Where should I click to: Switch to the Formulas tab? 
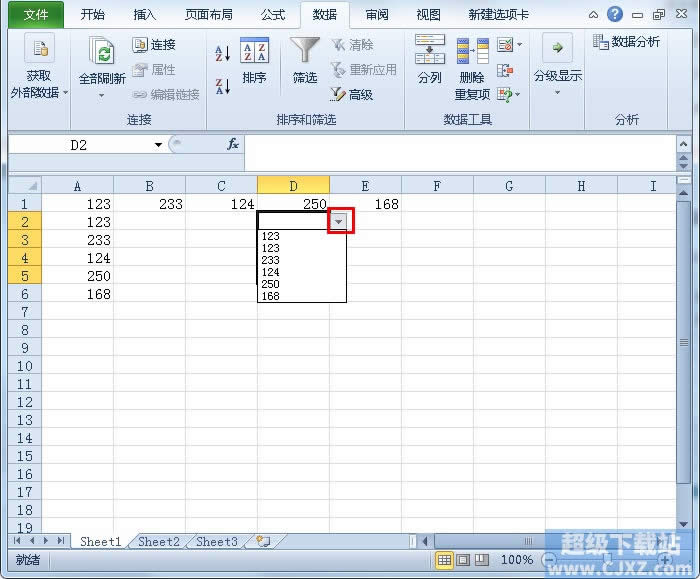[273, 15]
